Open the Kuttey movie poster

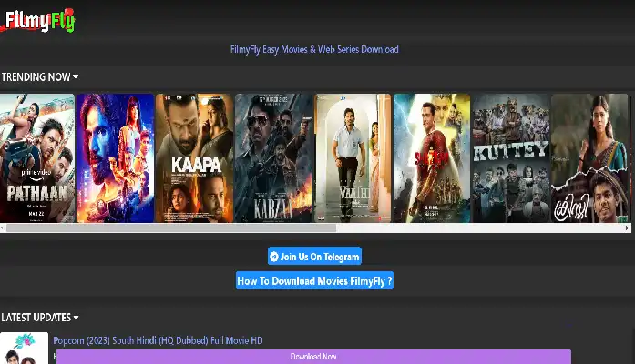(511, 158)
